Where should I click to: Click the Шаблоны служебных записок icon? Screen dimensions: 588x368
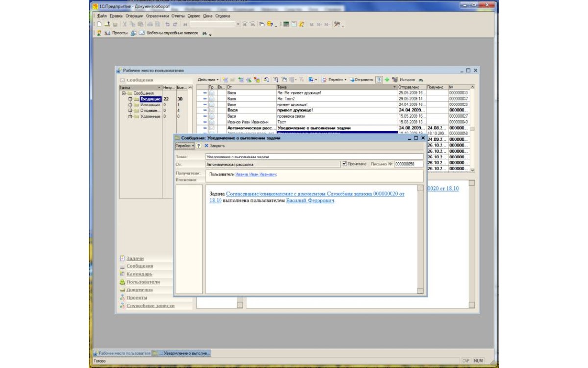[141, 33]
